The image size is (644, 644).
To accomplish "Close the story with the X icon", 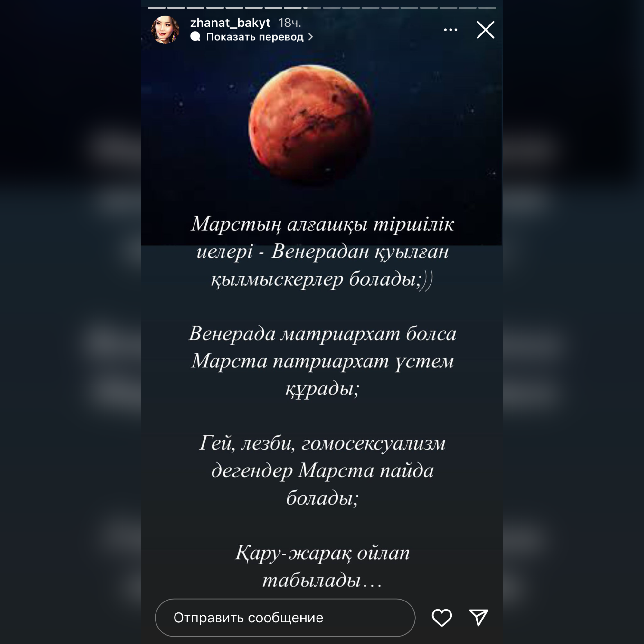I will coord(485,30).
